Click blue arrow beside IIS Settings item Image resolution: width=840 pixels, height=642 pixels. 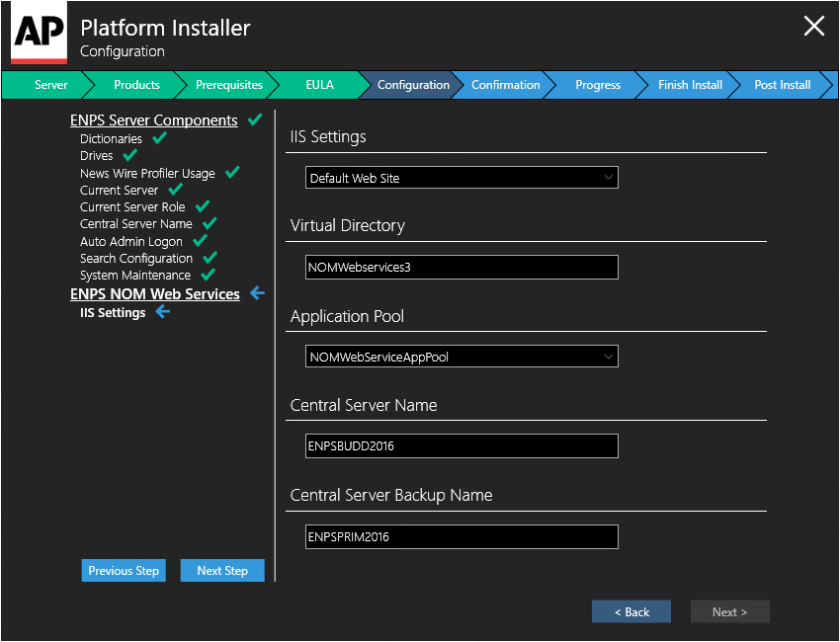[x=163, y=312]
